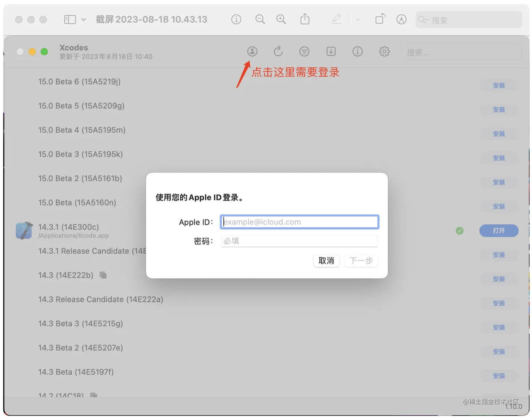Install Xcode 15.0 Beta (15A5160n)
The image size is (532, 420).
(499, 207)
